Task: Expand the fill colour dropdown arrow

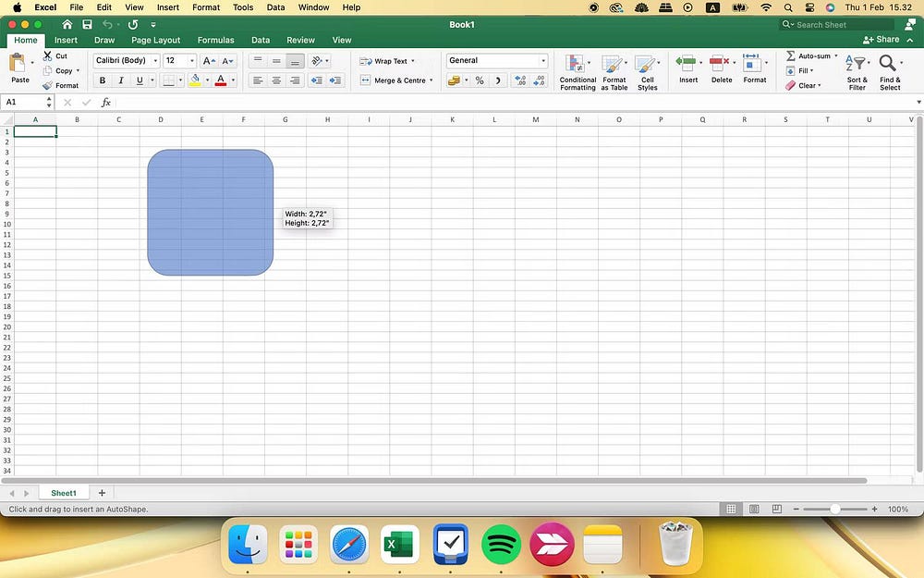Action: point(206,80)
